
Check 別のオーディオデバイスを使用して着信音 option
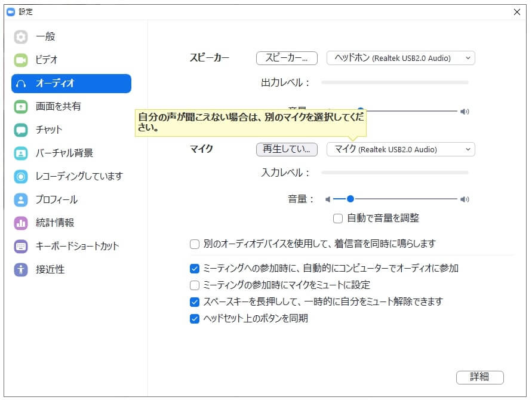point(195,244)
